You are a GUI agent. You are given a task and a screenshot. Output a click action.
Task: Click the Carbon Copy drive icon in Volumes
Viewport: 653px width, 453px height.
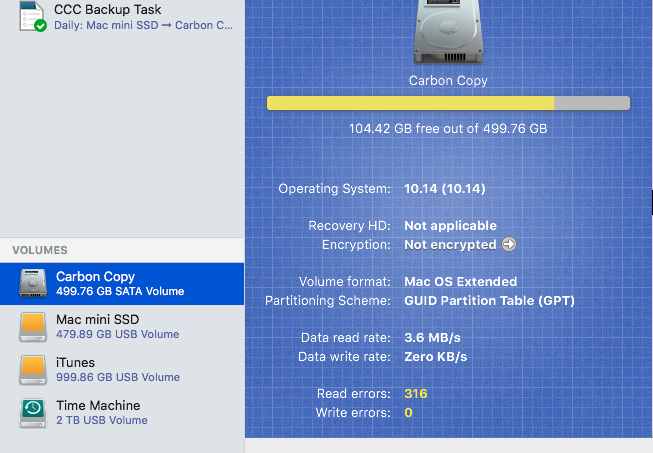(x=33, y=283)
